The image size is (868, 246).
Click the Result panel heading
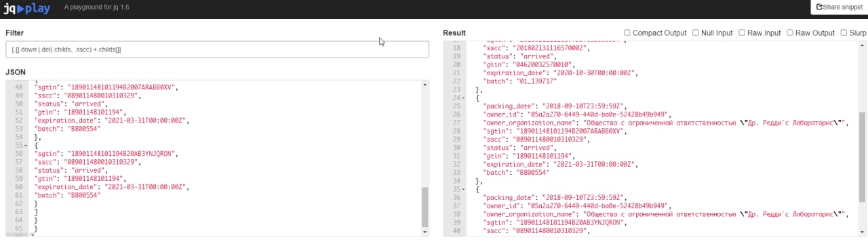pyautogui.click(x=454, y=33)
